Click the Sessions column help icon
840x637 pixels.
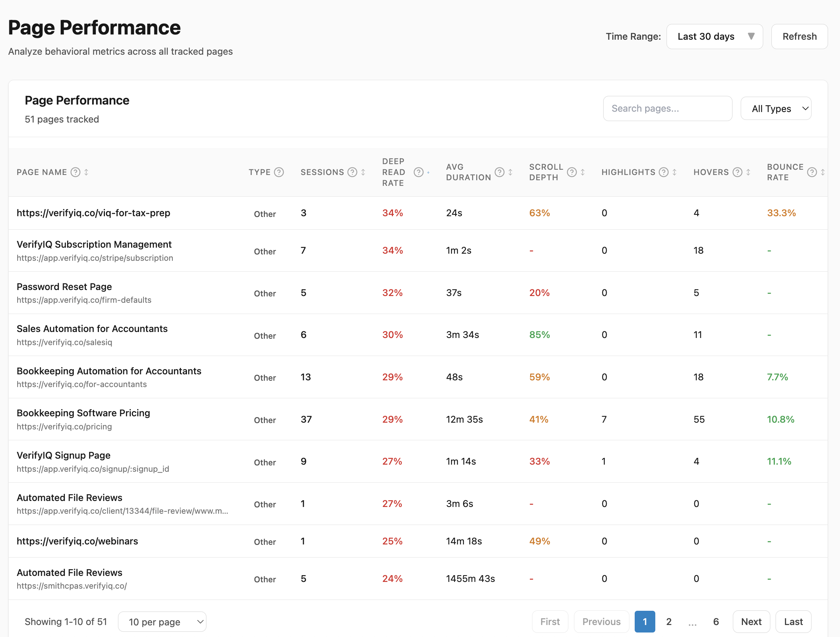pyautogui.click(x=353, y=172)
